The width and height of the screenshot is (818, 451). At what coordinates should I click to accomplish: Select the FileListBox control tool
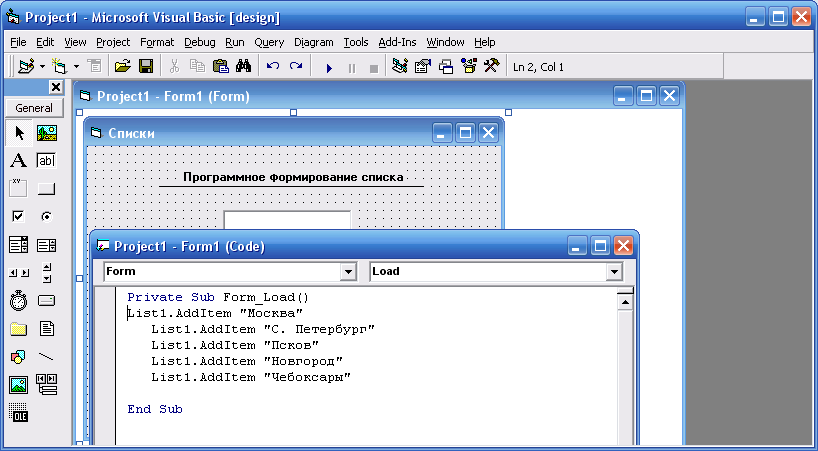click(x=47, y=329)
